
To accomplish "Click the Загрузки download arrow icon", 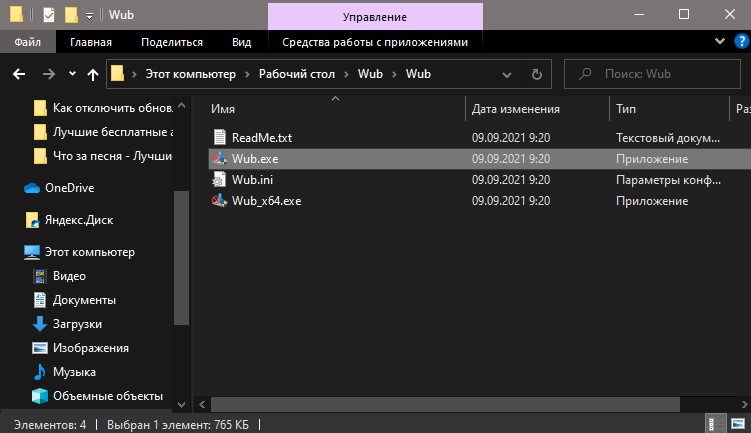I will point(40,324).
